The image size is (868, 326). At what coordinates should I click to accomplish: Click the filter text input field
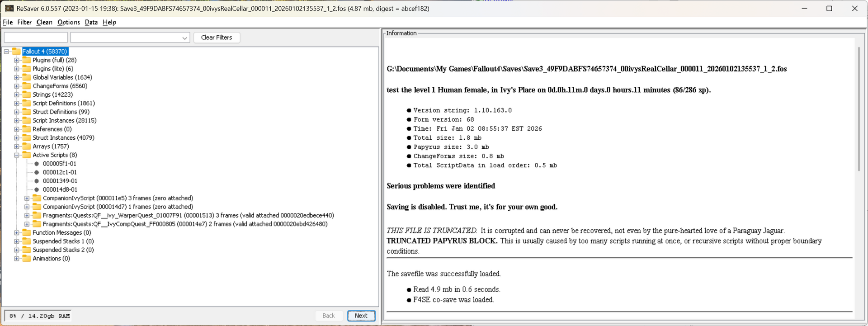[x=36, y=38]
